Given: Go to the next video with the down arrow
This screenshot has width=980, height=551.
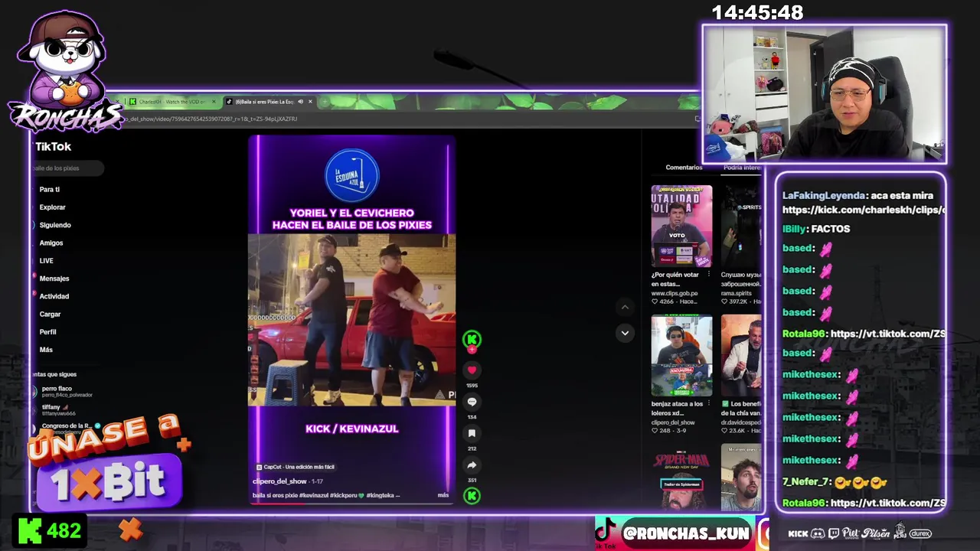Looking at the screenshot, I should (625, 333).
